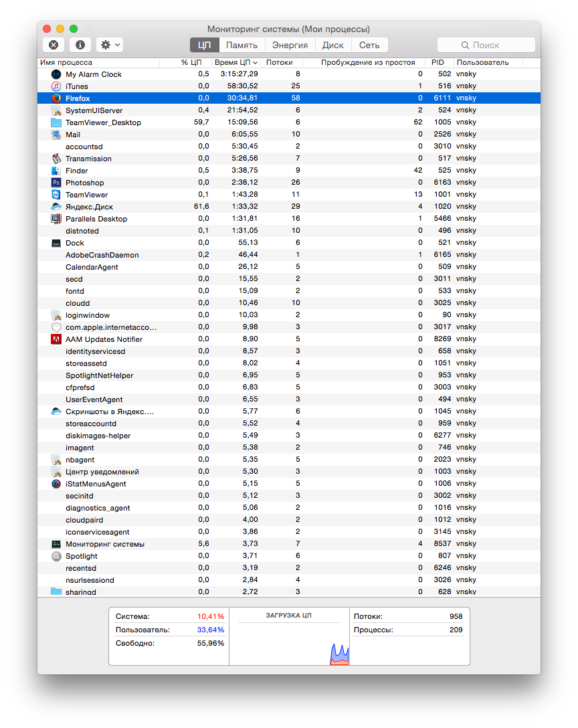Open process Info inspector button
Image resolution: width=578 pixels, height=728 pixels.
coord(80,45)
